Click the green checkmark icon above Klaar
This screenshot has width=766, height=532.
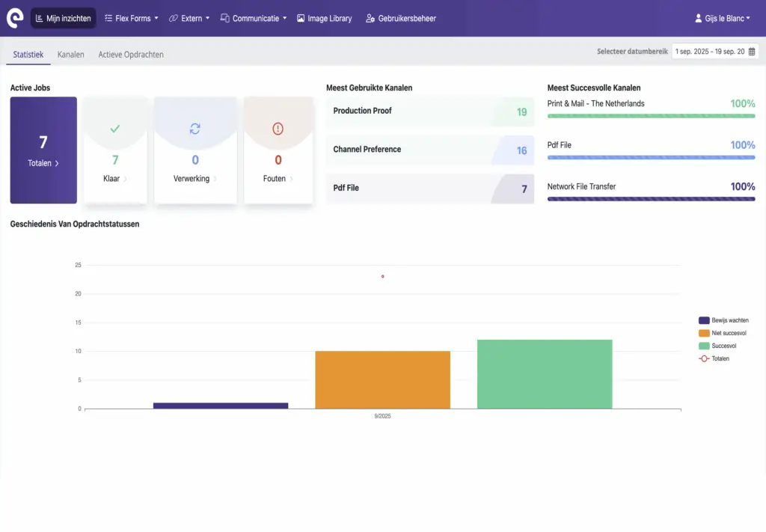[114, 129]
